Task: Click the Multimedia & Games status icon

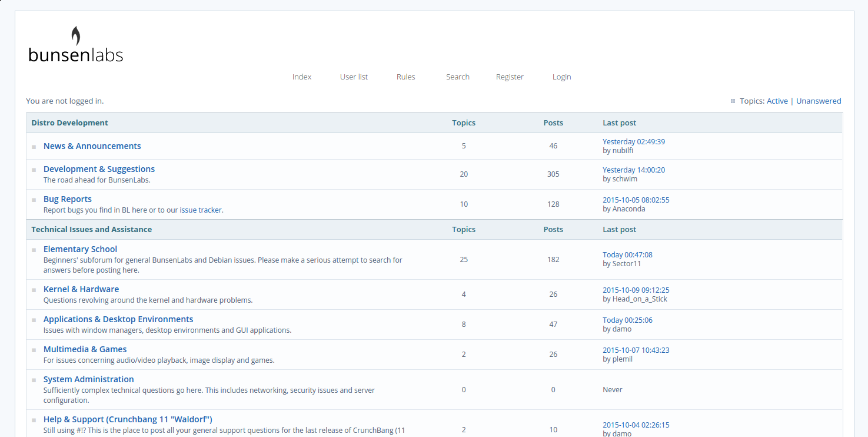Action: coord(34,350)
